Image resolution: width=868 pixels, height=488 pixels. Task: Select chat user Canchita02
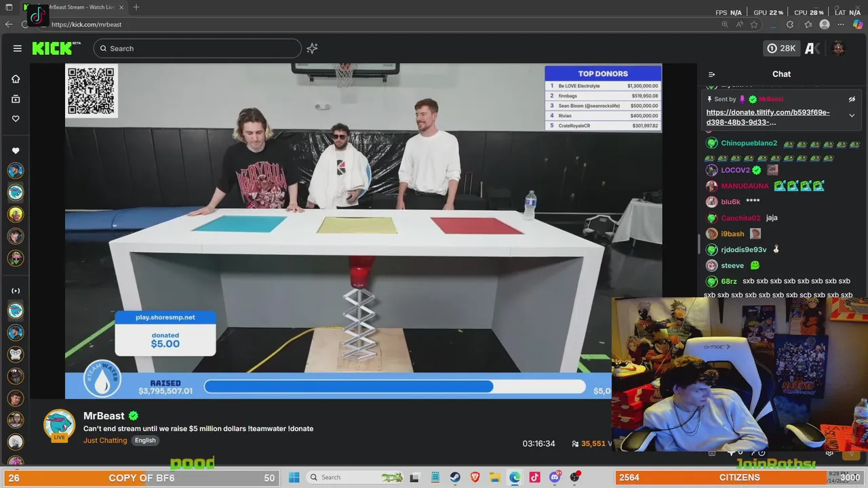[741, 218]
